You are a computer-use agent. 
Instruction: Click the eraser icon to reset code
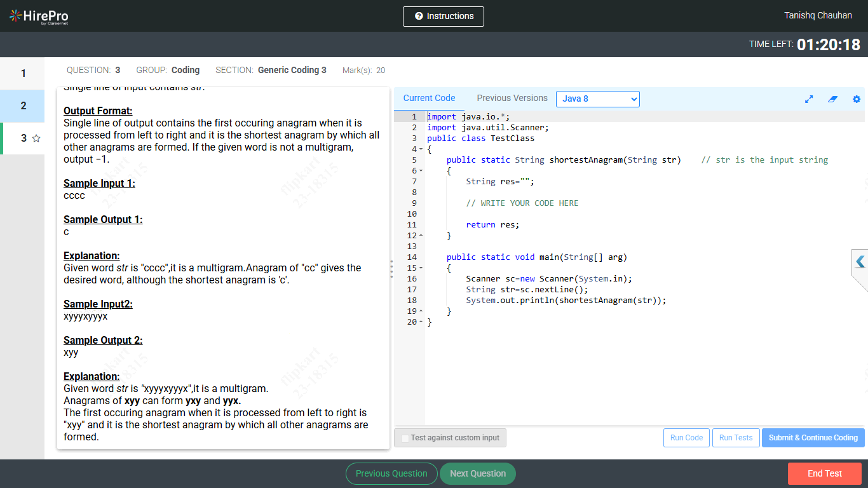pos(833,99)
